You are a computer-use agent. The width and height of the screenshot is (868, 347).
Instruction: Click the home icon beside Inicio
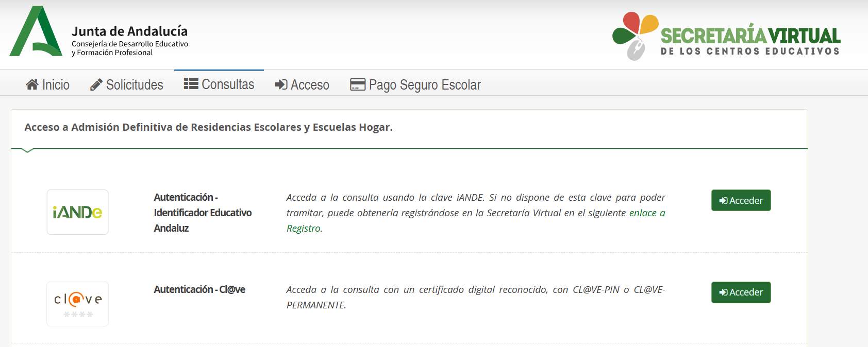tap(32, 84)
